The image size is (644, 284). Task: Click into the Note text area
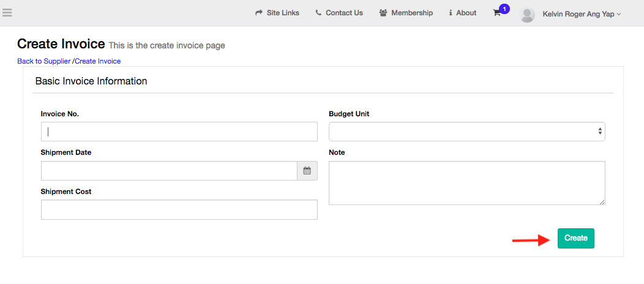point(466,182)
